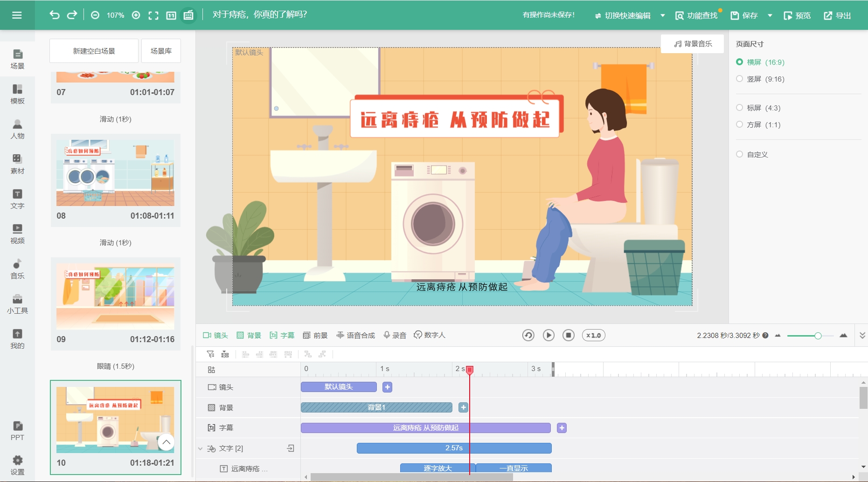Click 保存 save button
This screenshot has width=868, height=482.
click(744, 15)
